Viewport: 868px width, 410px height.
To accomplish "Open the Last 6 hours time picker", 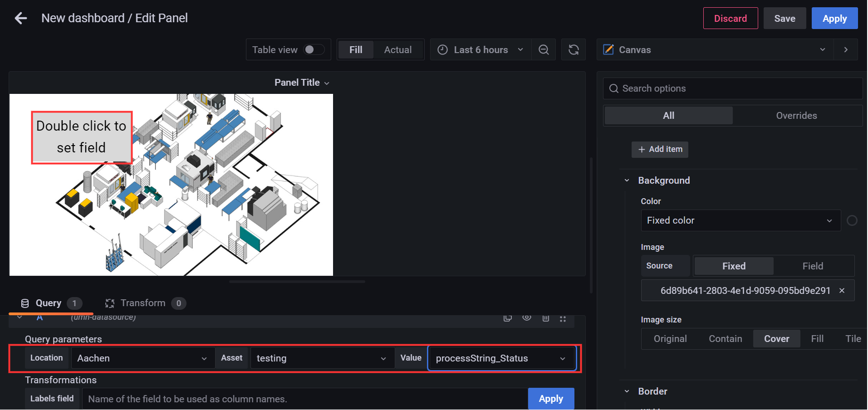I will coord(481,50).
